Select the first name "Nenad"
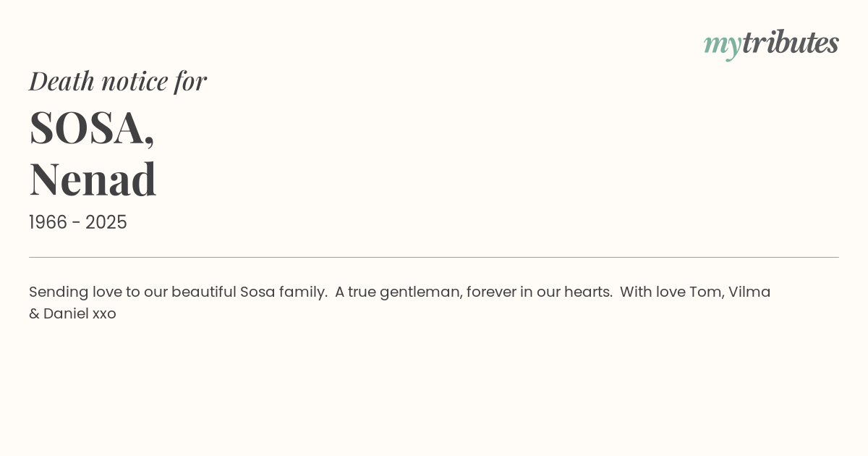This screenshot has height=456, width=868. click(x=93, y=179)
